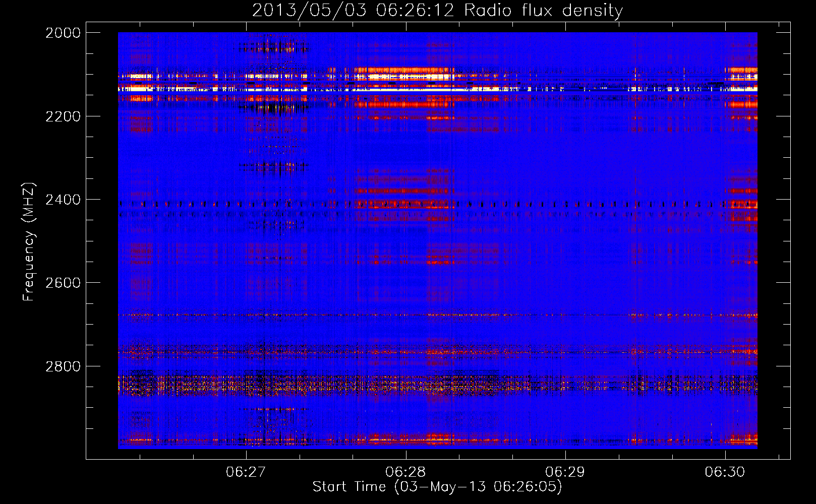This screenshot has height=504, width=816.
Task: Click the 'Start Time (03-May-13 06:26:05)' label
Action: [x=437, y=487]
